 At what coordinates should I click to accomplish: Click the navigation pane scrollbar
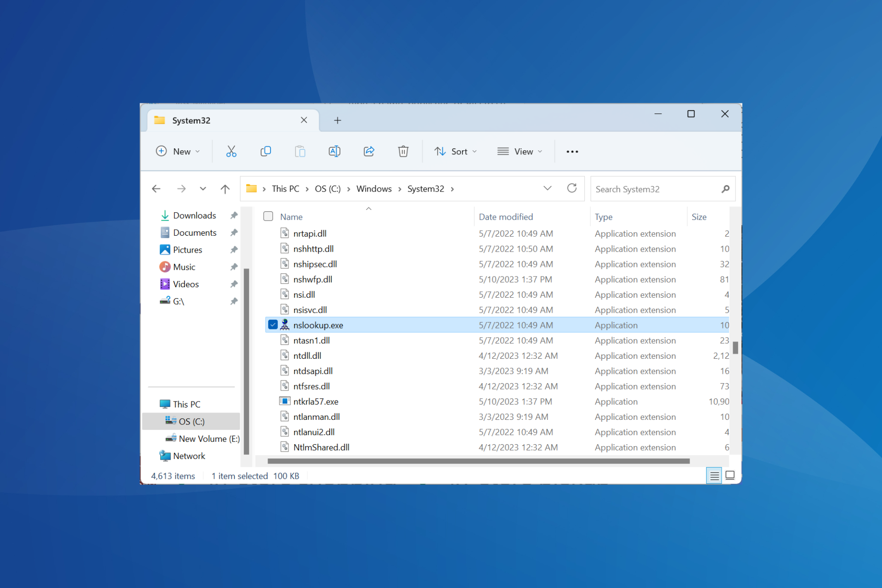click(246, 361)
